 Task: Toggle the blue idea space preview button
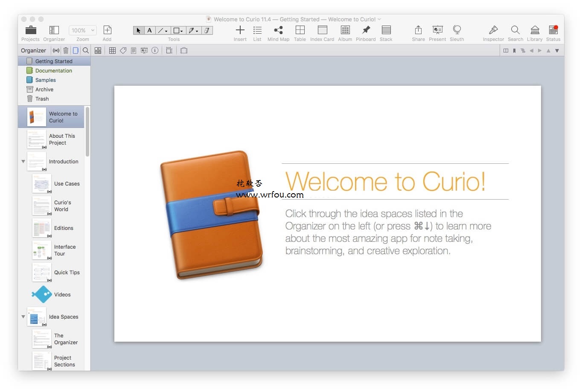click(x=76, y=50)
